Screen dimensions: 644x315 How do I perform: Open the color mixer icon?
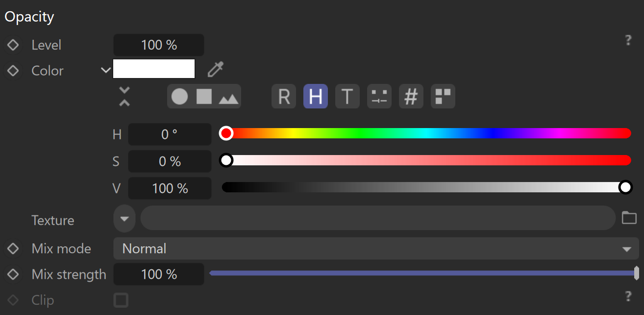pyautogui.click(x=379, y=96)
